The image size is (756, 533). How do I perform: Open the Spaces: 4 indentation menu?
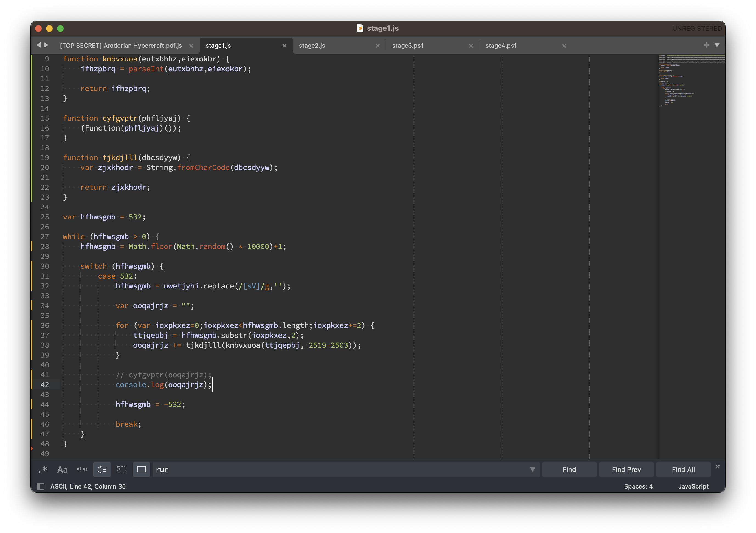638,486
